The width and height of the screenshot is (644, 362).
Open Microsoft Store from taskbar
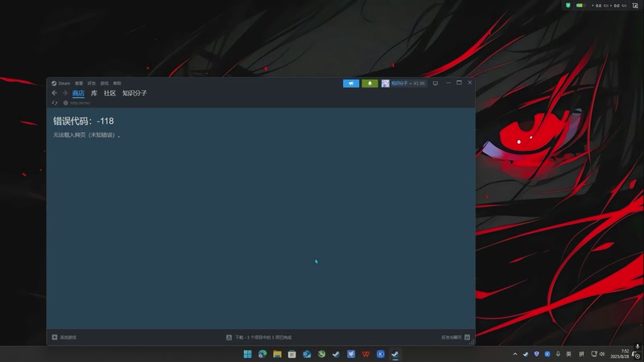(x=292, y=354)
